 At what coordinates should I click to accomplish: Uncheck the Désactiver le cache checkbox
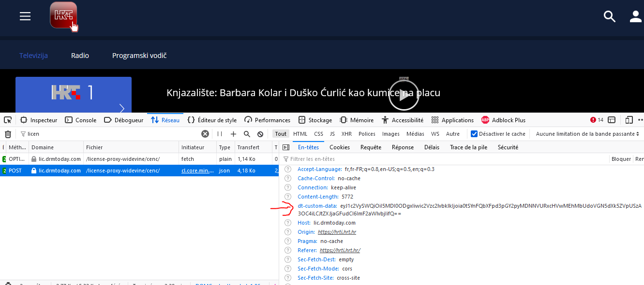474,134
